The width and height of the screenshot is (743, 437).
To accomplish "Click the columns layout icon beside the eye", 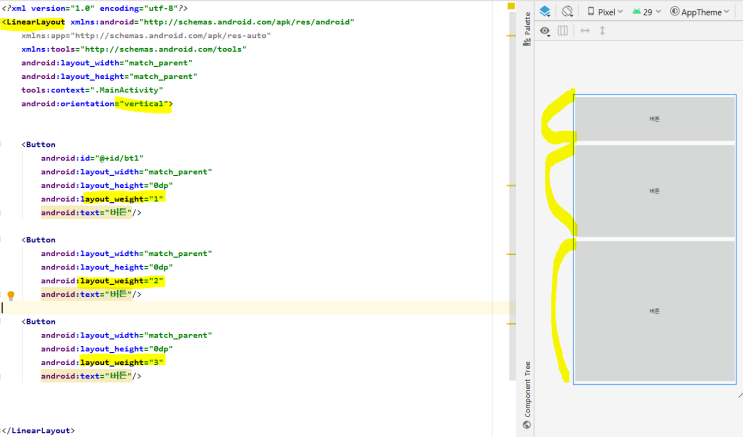I will [x=562, y=31].
